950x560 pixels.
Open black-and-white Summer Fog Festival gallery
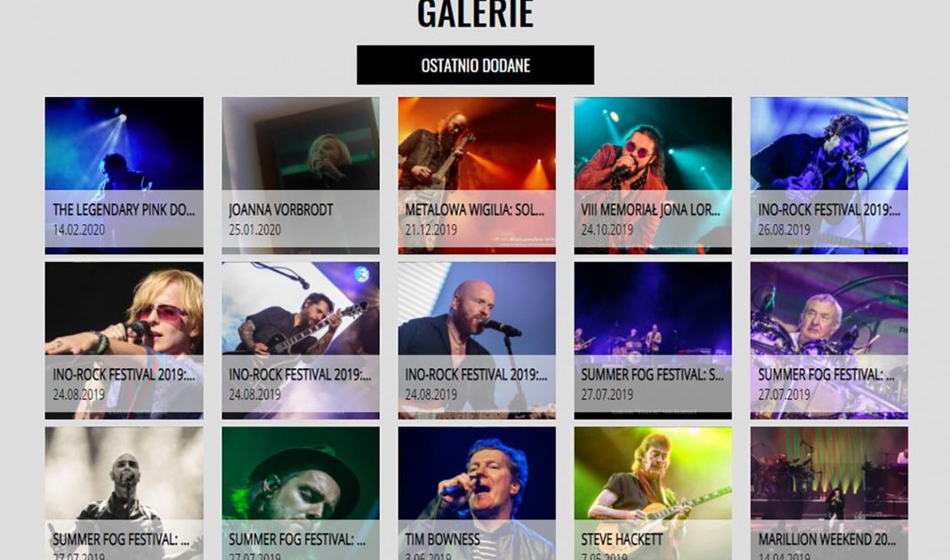coord(125,493)
